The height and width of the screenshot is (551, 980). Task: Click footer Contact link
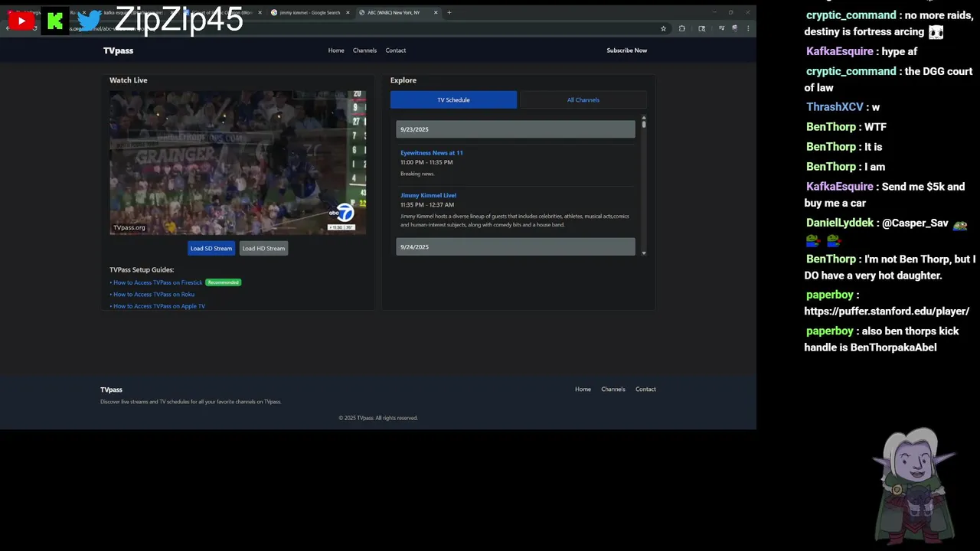645,389
